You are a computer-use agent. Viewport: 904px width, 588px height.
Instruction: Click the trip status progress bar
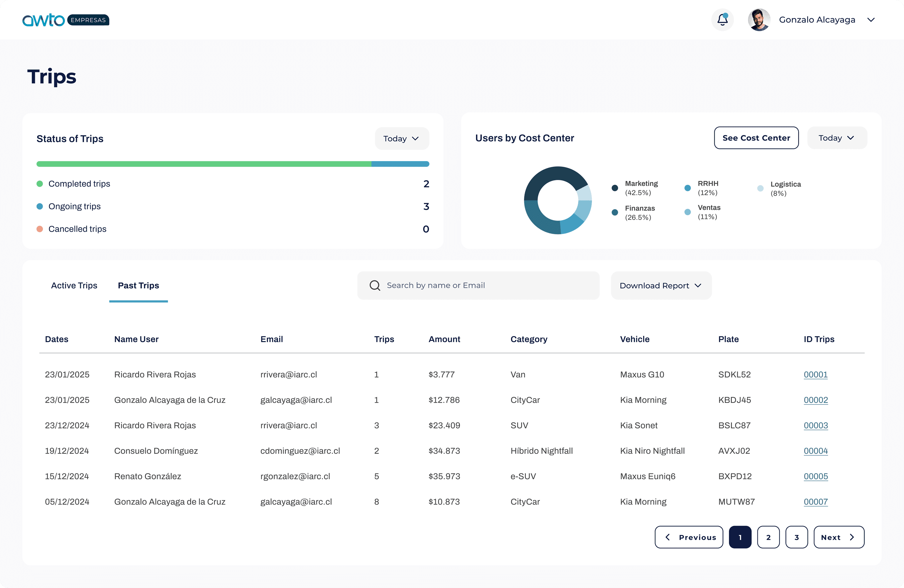coord(232,164)
